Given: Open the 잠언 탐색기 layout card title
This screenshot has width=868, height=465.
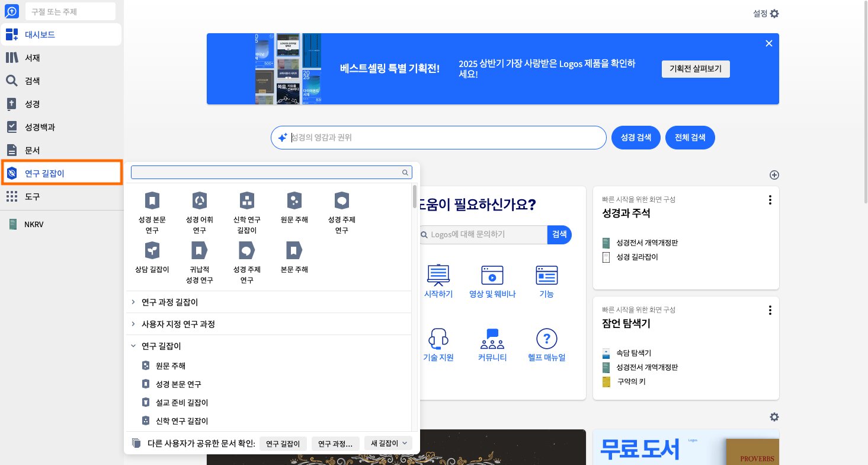Looking at the screenshot, I should tap(626, 324).
